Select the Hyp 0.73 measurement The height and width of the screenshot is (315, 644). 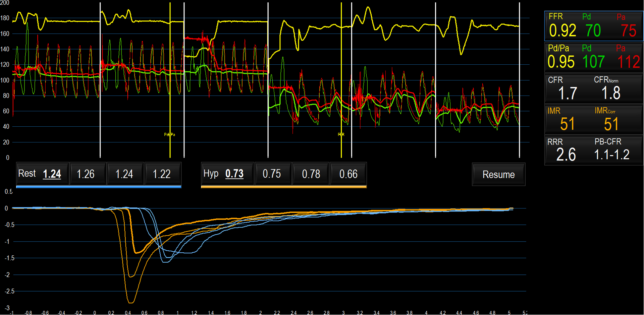(227, 174)
